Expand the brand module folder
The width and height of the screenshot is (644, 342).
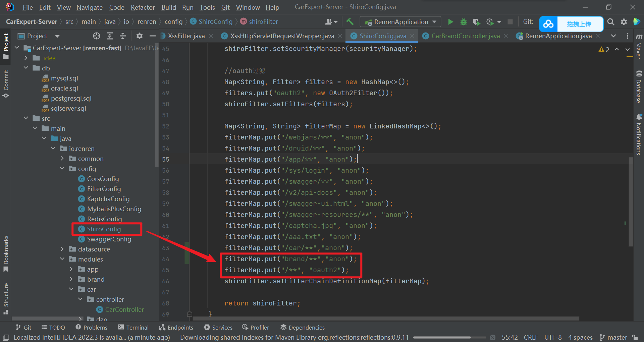click(71, 279)
